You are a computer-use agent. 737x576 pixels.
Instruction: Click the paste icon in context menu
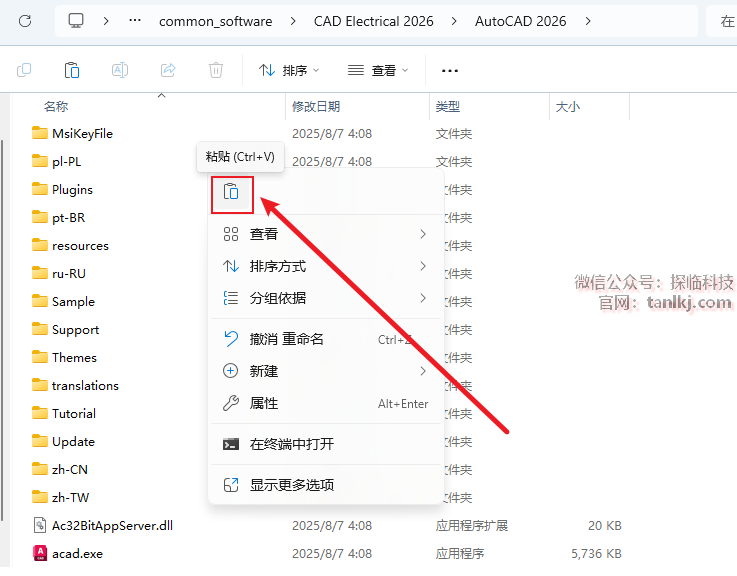coord(231,192)
